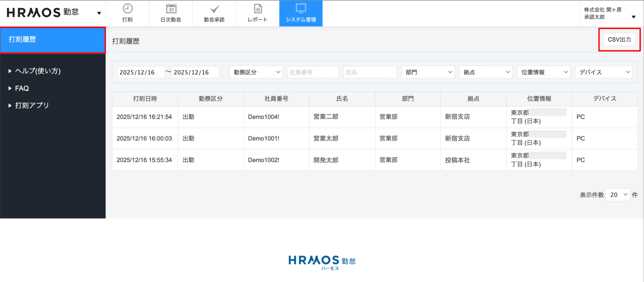Click the clock icon for 打刻
The image size is (644, 282).
point(127,9)
